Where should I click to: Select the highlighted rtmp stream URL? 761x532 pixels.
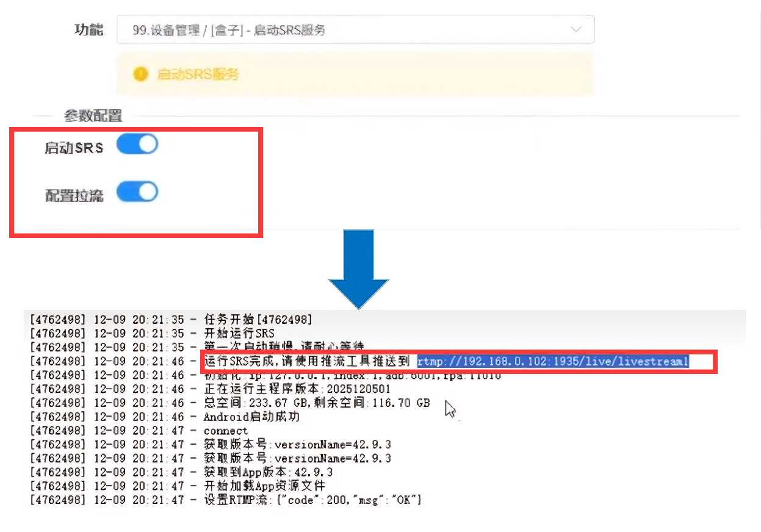click(x=551, y=361)
